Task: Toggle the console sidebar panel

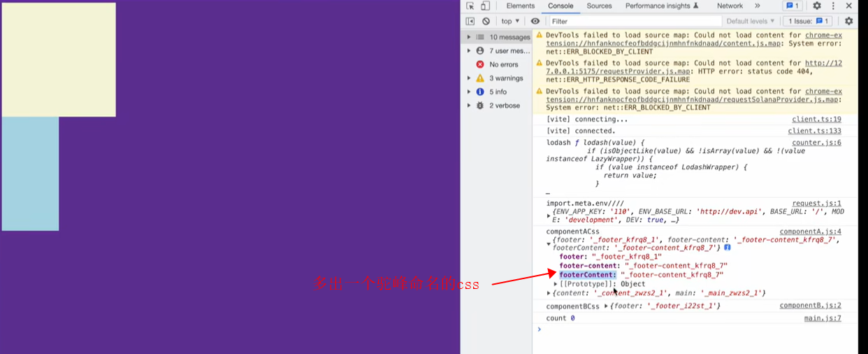Action: 470,21
